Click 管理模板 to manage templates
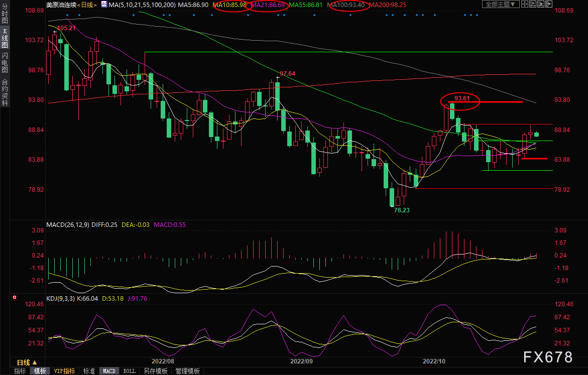 click(187, 371)
